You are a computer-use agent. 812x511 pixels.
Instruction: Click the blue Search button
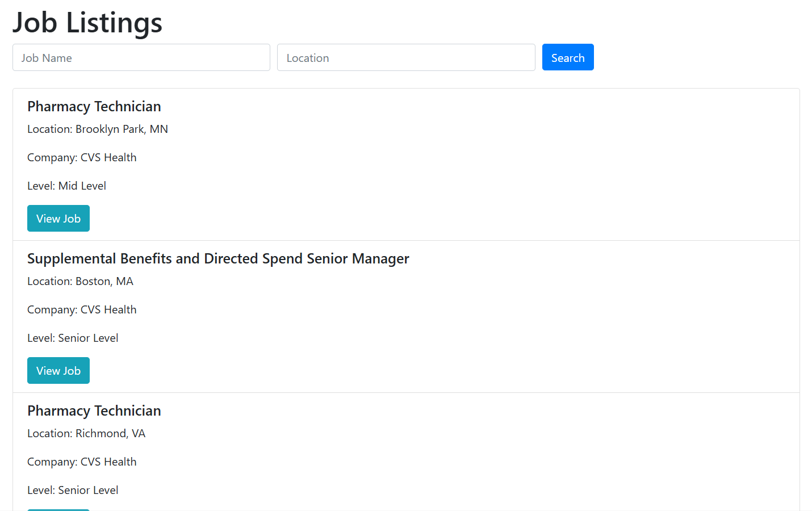(568, 57)
